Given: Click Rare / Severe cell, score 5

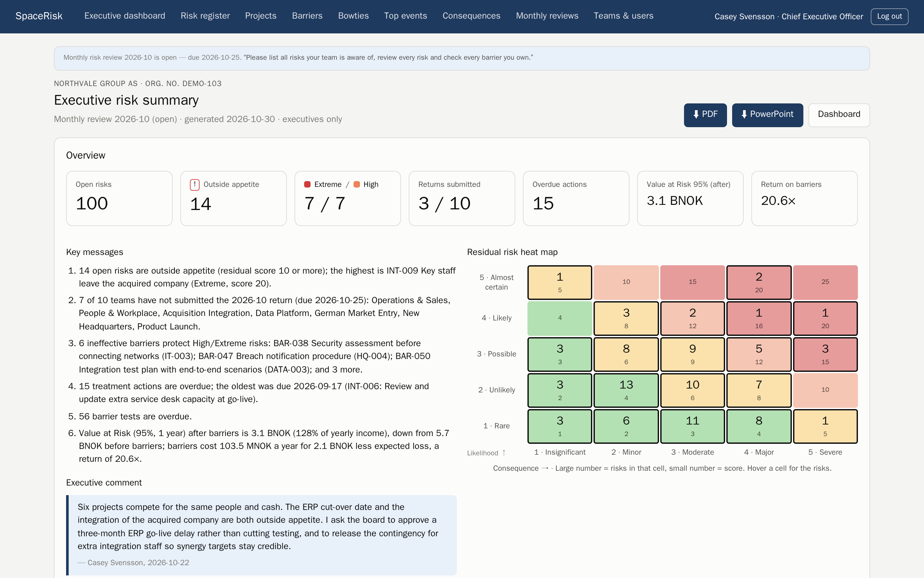Looking at the screenshot, I should tap(825, 426).
